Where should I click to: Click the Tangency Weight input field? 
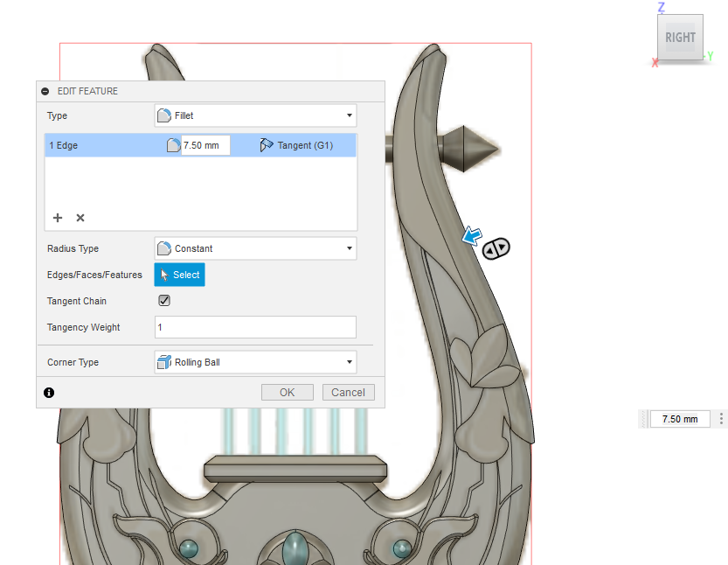point(255,327)
